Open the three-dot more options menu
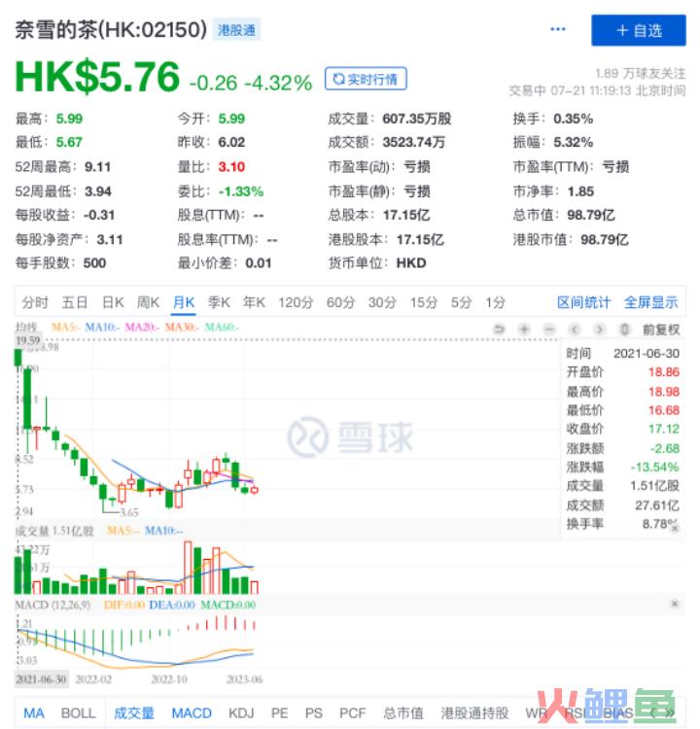Image resolution: width=700 pixels, height=729 pixels. coord(557,29)
